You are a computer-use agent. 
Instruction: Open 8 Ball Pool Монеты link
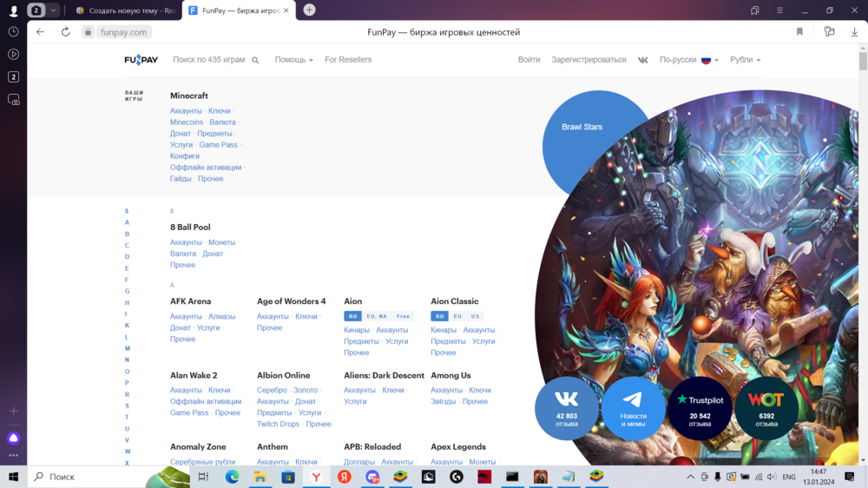[x=221, y=242]
